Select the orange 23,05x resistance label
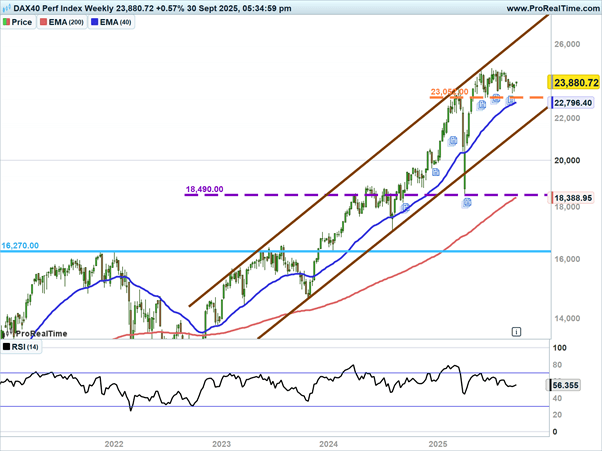 (x=449, y=93)
